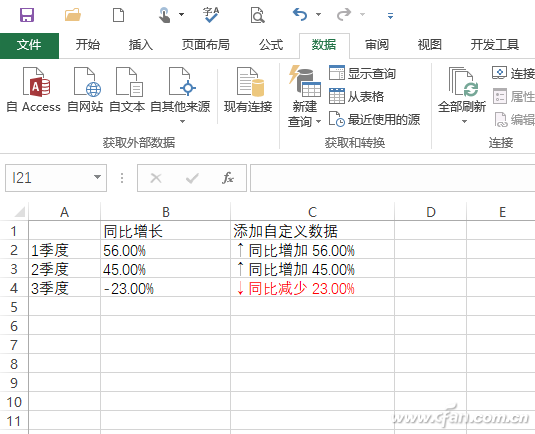The height and width of the screenshot is (434, 535).
Task: Click 连接 button in ribbon
Action: point(513,73)
